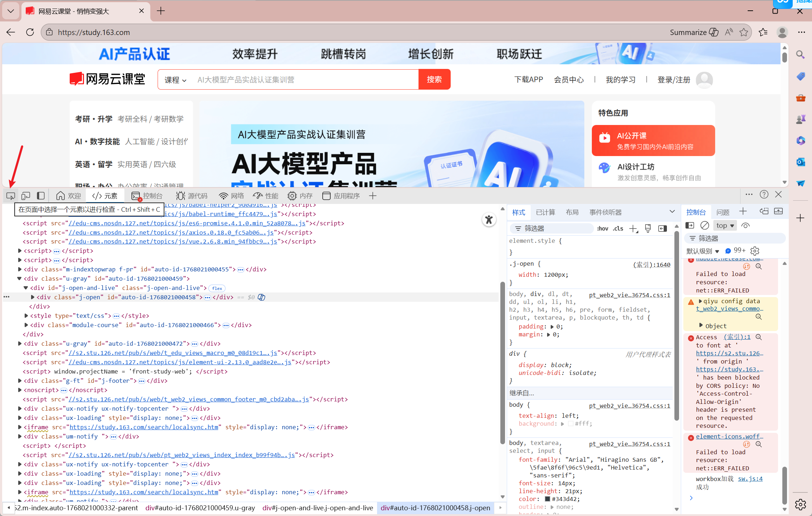Click the new style rule plus icon
Viewport: 812px width, 516px height.
633,229
